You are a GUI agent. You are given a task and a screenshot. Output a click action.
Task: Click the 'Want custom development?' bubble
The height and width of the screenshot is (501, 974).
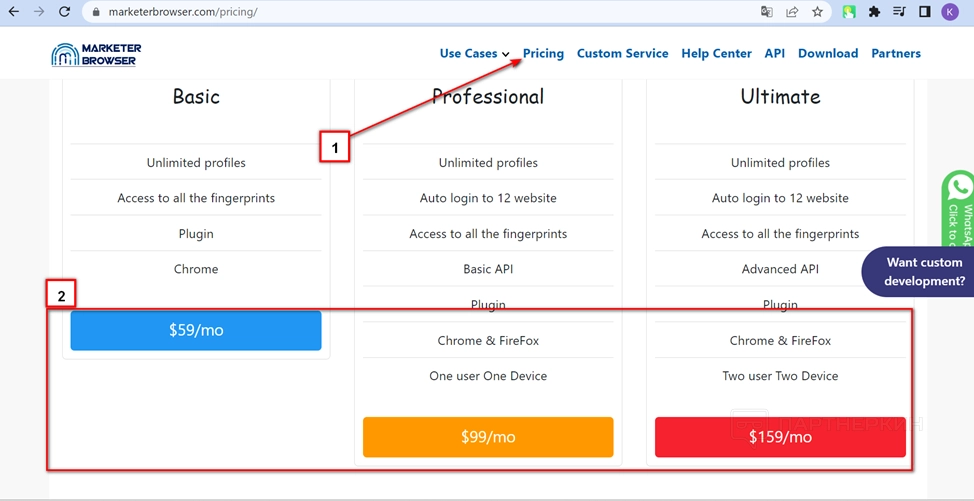923,272
